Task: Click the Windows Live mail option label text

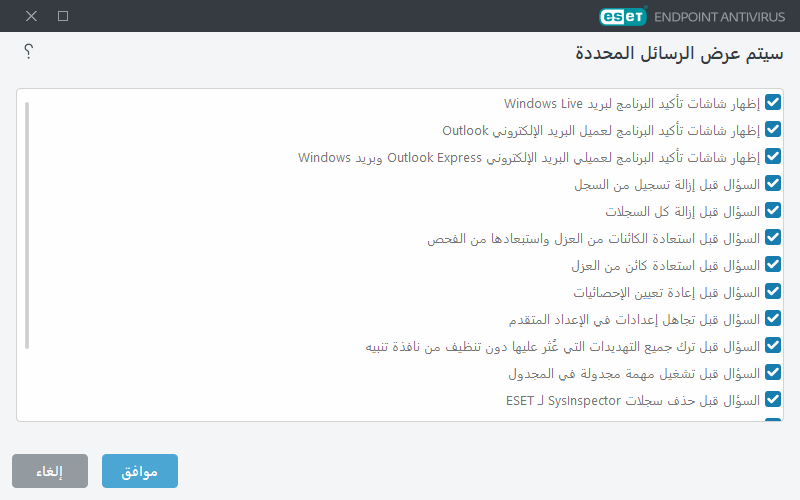Action: [632, 103]
